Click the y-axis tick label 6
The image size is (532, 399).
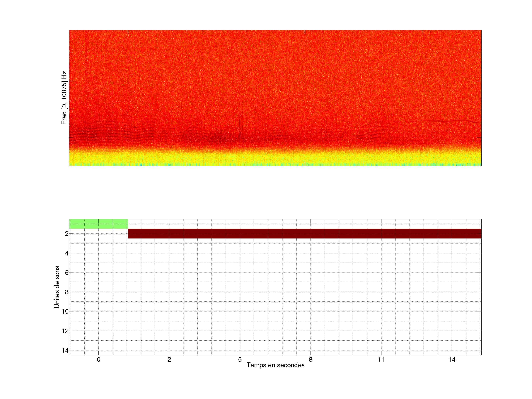67,272
